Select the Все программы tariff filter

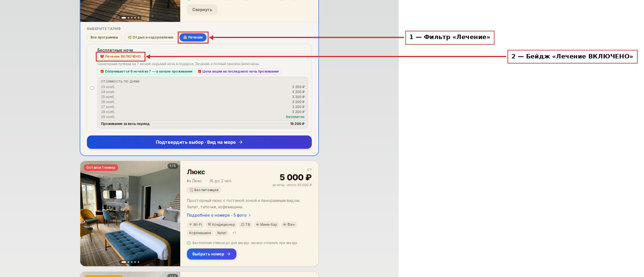click(x=104, y=37)
